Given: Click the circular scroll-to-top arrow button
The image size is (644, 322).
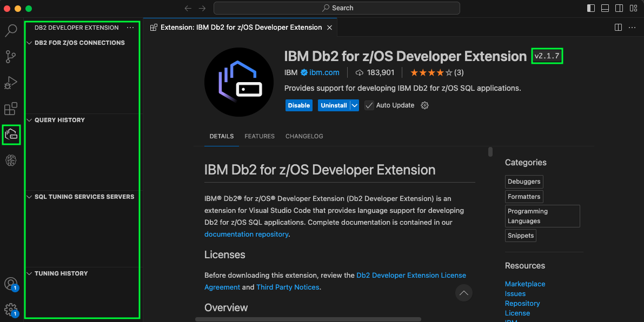Looking at the screenshot, I should tap(464, 292).
